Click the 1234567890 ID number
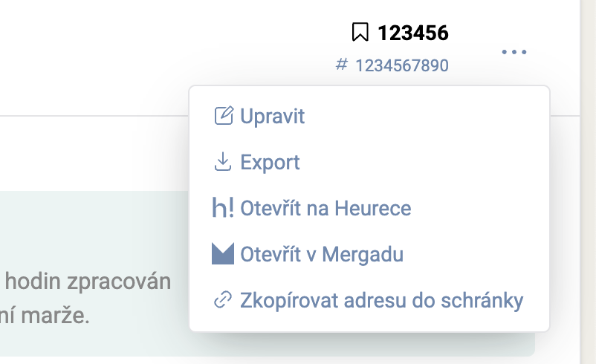This screenshot has width=596, height=364. [402, 65]
